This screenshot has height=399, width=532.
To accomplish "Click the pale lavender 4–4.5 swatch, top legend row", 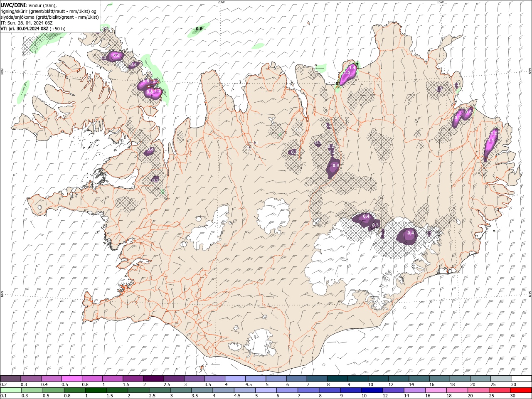I will (x=235, y=379).
